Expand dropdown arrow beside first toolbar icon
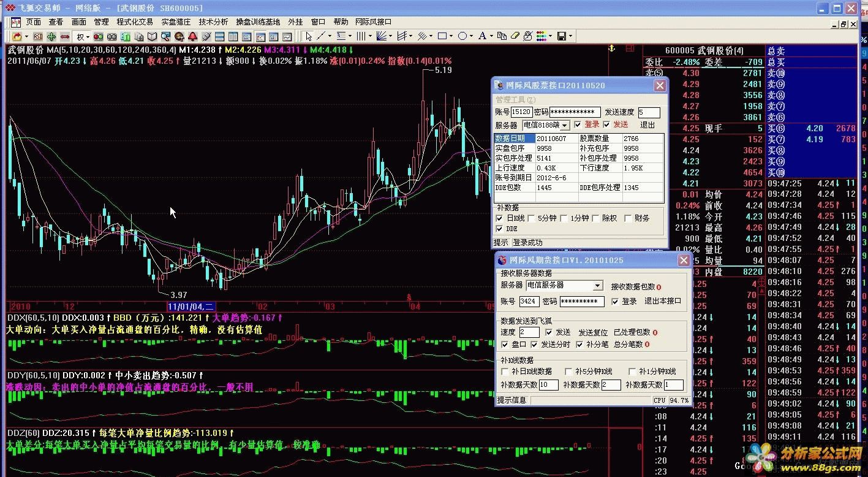Viewport: 868px width, 477px height. pyautogui.click(x=26, y=37)
